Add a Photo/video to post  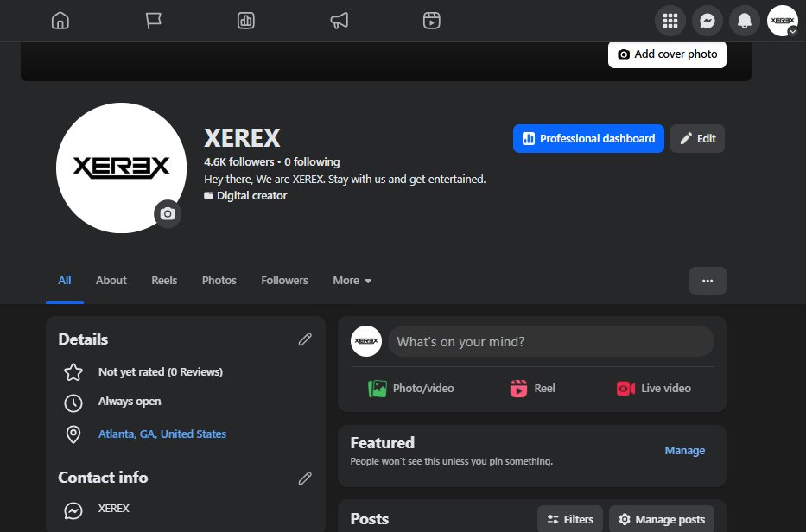(410, 389)
